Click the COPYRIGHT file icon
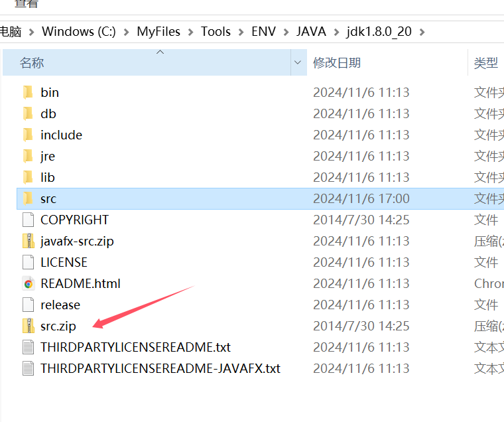This screenshot has width=504, height=422. [x=28, y=220]
